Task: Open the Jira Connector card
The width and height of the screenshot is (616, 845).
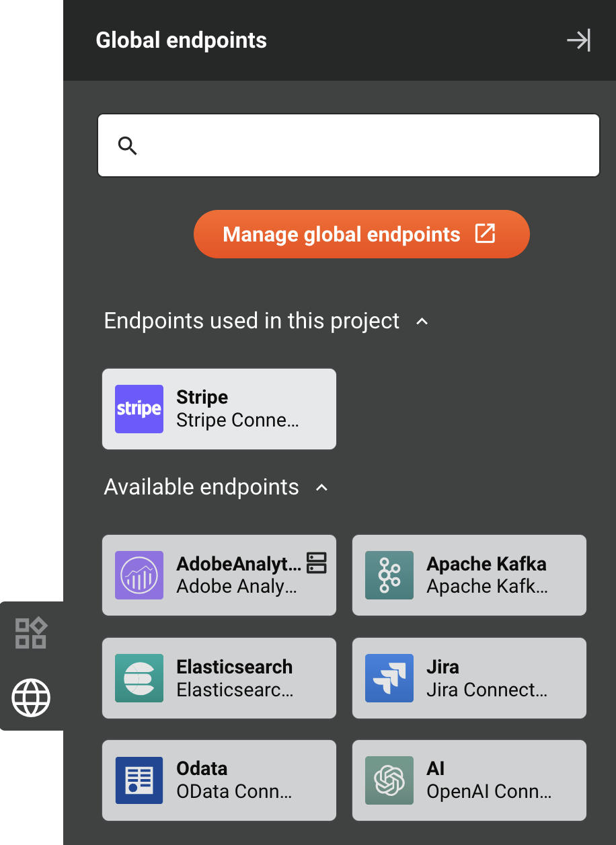Action: pyautogui.click(x=469, y=678)
